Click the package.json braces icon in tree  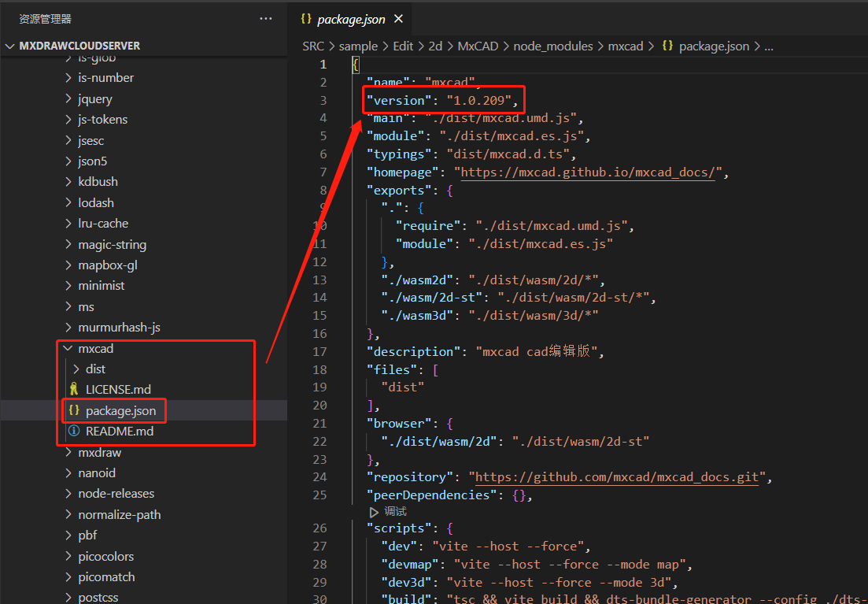click(x=74, y=410)
